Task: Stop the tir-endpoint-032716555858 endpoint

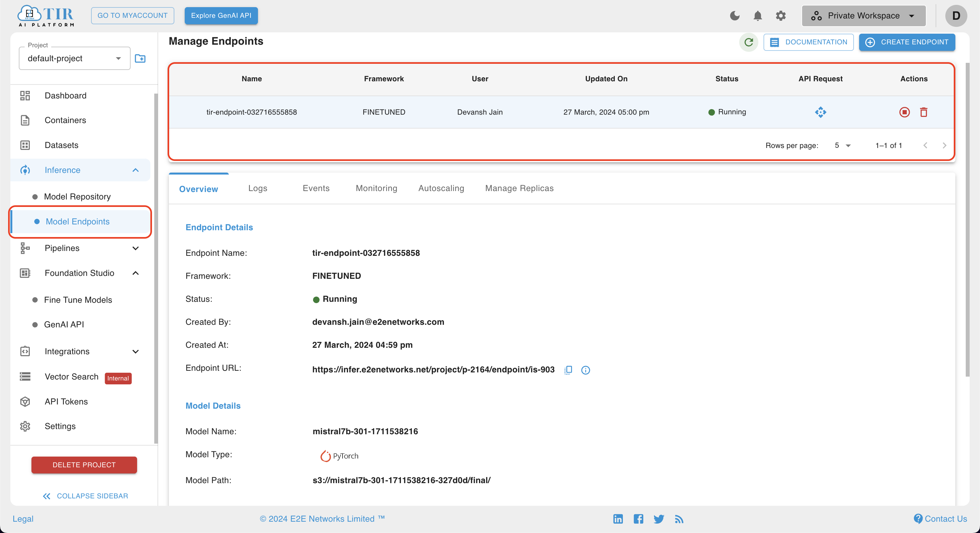Action: (x=904, y=112)
